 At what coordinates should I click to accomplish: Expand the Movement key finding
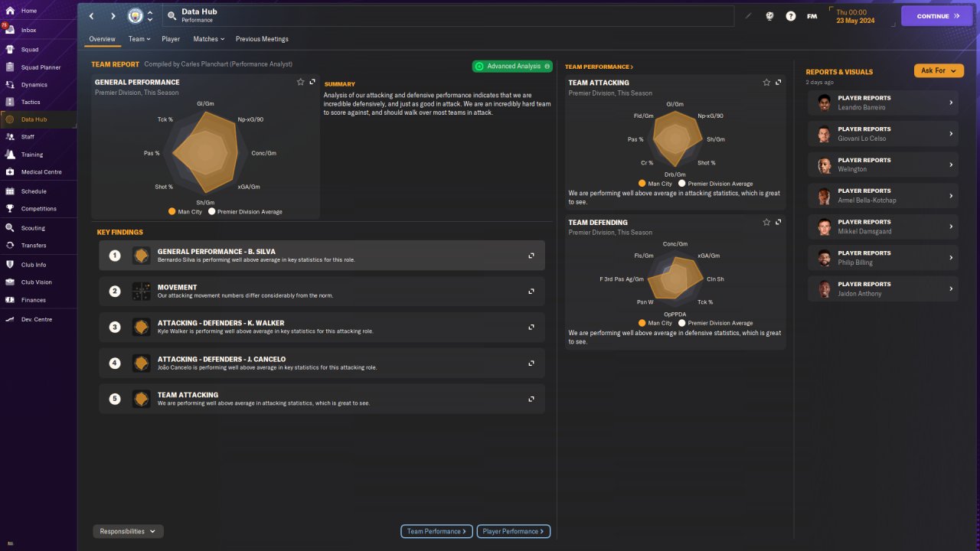tap(531, 292)
